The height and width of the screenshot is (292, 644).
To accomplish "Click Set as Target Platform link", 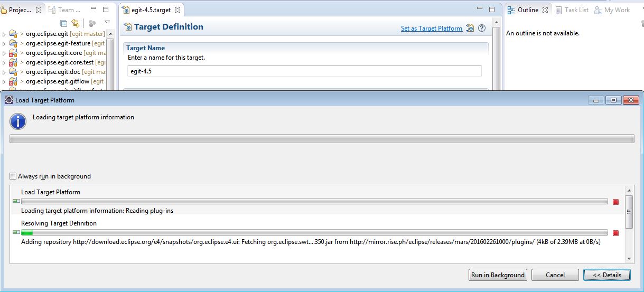I will 432,29.
